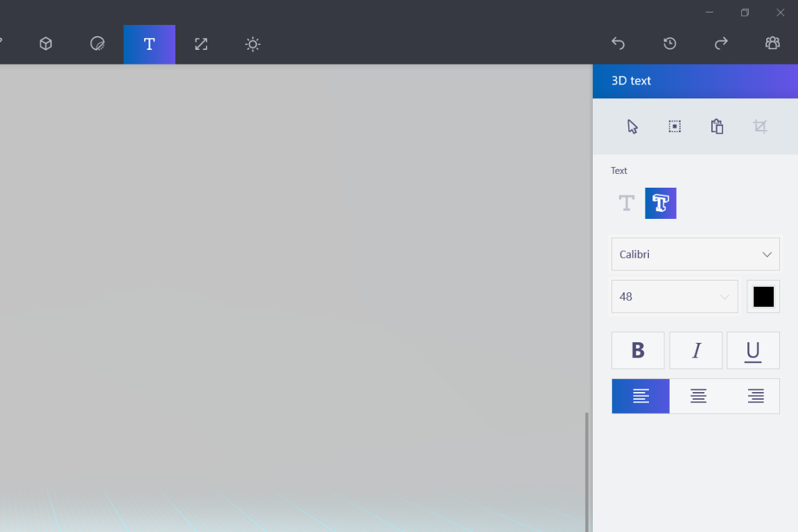Select the Text tool tab
Image resolution: width=798 pixels, height=532 pixels.
(149, 44)
